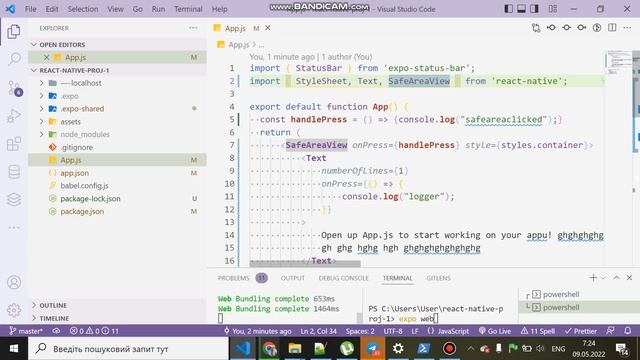Open package-lock.json file in explorer
The width and height of the screenshot is (640, 360).
pyautogui.click(x=90, y=199)
